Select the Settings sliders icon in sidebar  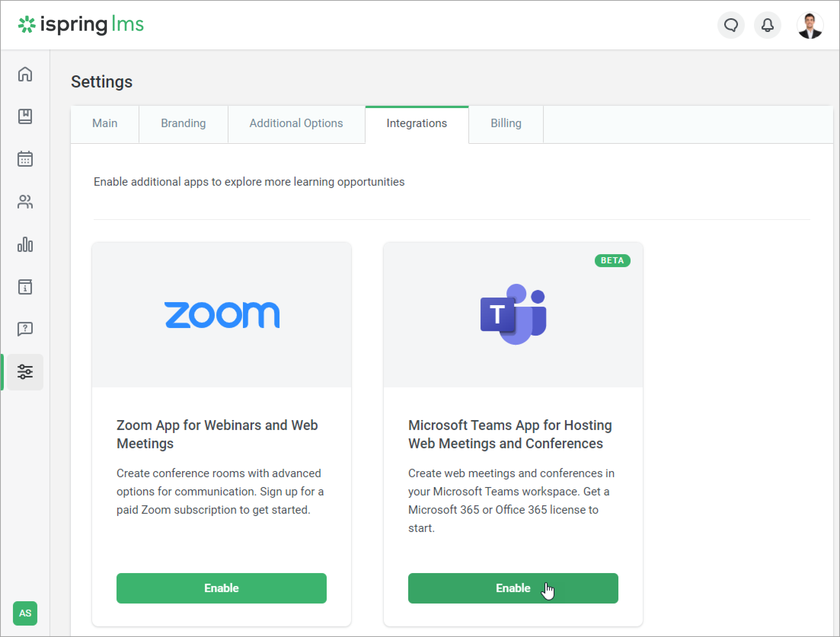(25, 372)
